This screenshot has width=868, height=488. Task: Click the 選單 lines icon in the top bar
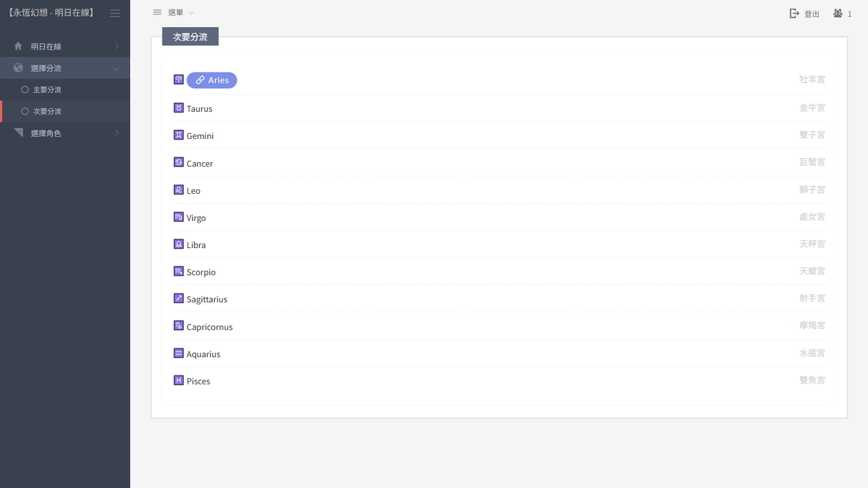(157, 12)
